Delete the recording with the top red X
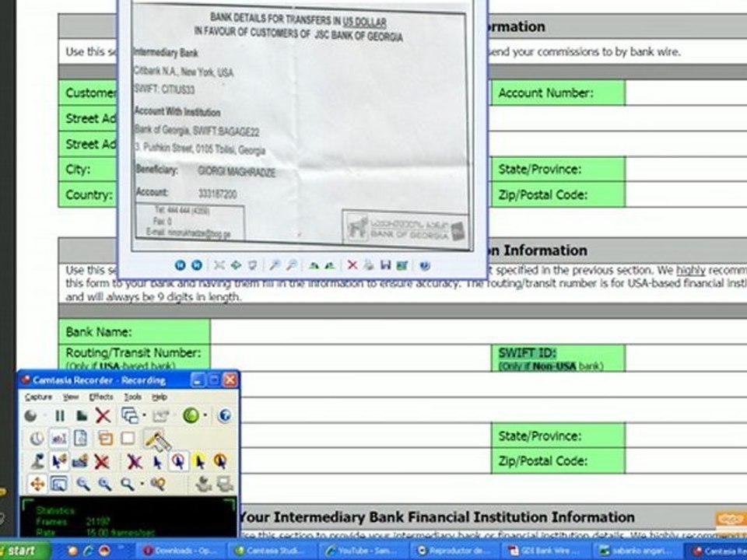The image size is (747, 560). pyautogui.click(x=103, y=415)
